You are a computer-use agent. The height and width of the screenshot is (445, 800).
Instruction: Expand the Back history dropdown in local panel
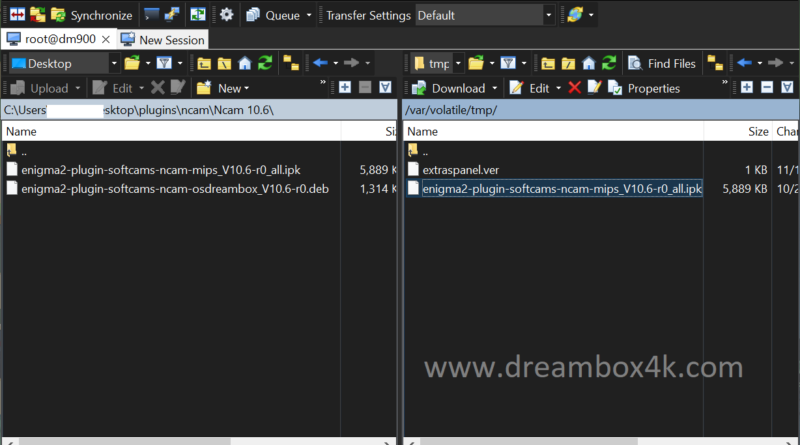(336, 63)
